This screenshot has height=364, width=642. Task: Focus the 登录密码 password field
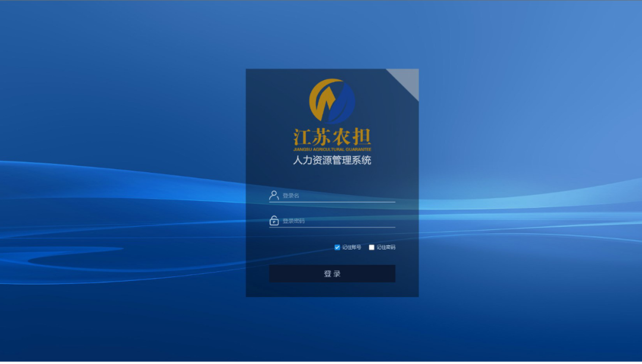point(332,221)
